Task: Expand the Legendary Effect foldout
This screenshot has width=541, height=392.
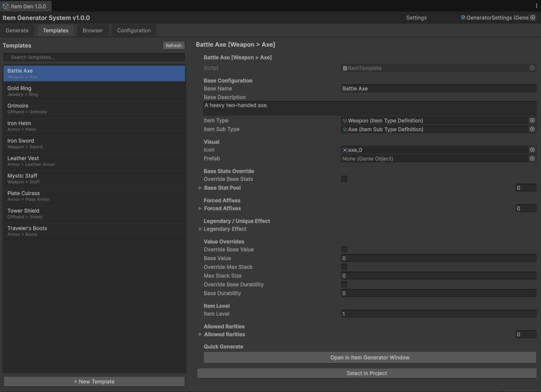Action: tap(200, 229)
